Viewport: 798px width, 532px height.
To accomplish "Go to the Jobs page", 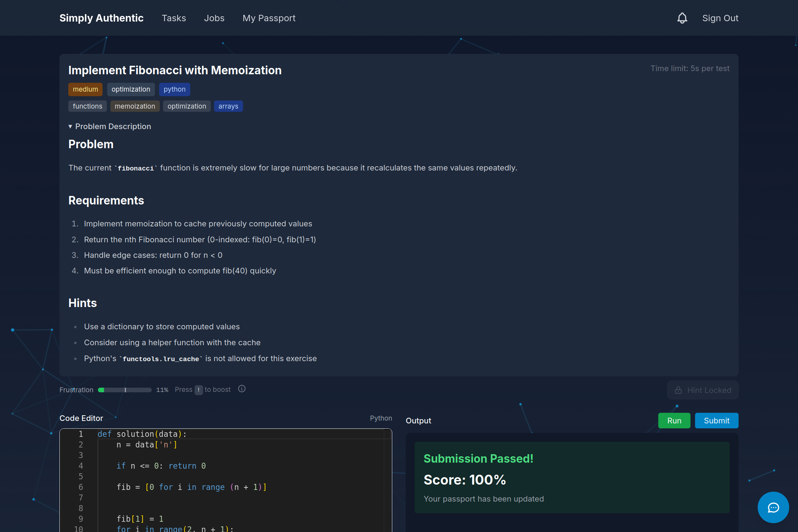I will [214, 18].
